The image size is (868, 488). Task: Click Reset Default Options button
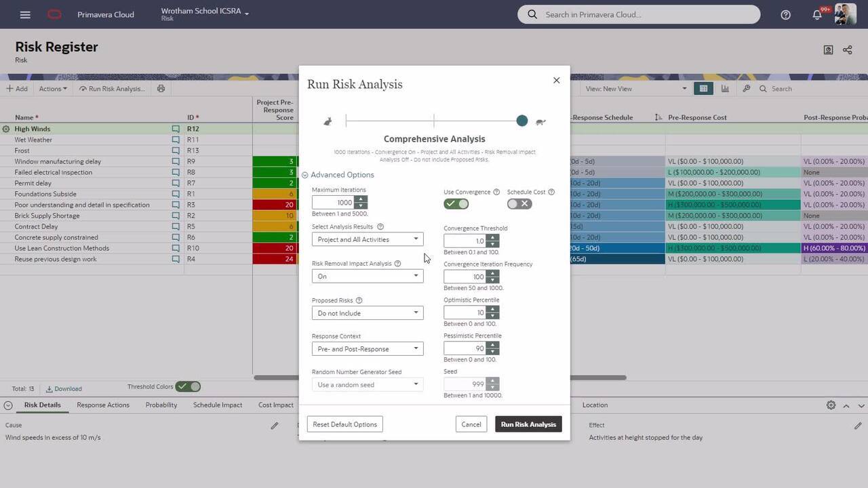coord(344,424)
